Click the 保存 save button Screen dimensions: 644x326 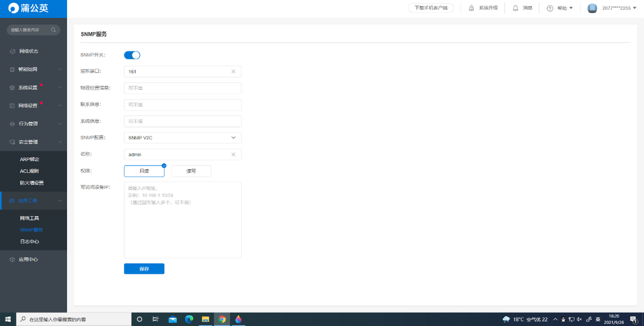(144, 269)
